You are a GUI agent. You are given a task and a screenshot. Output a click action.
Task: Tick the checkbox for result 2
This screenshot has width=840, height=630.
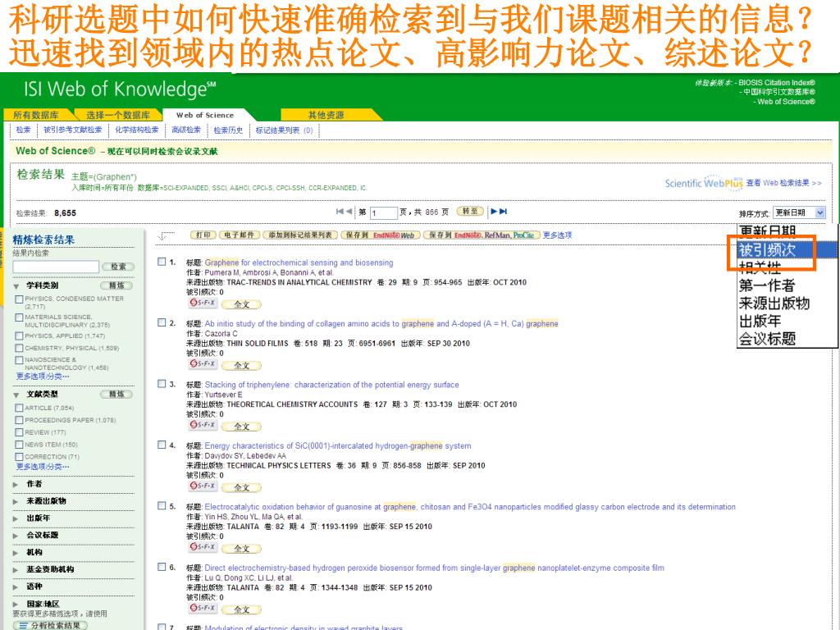162,323
